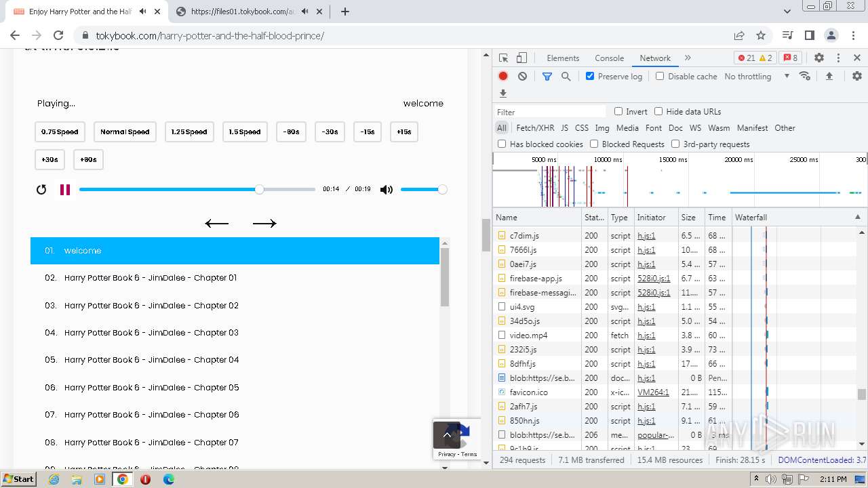The height and width of the screenshot is (488, 868).
Task: Stop recording the network log
Action: 503,77
